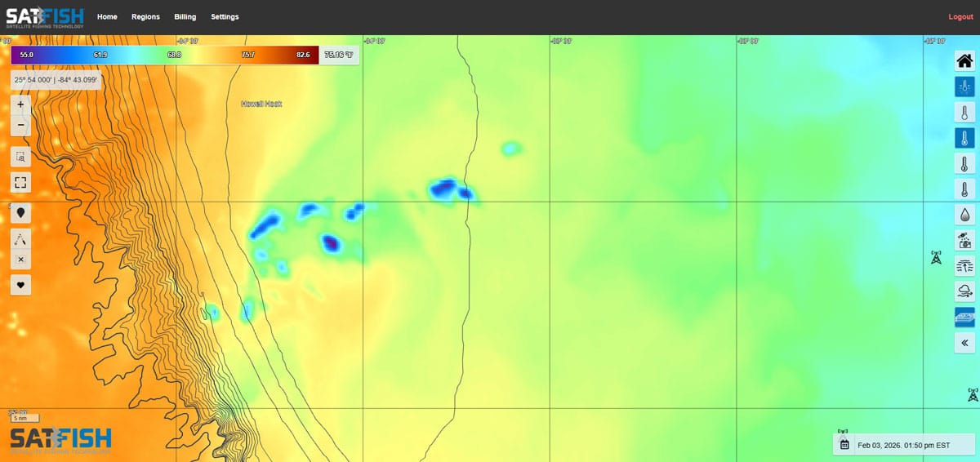Toggle the cloud and wind layer
Viewport: 980px width, 462px height.
[964, 291]
